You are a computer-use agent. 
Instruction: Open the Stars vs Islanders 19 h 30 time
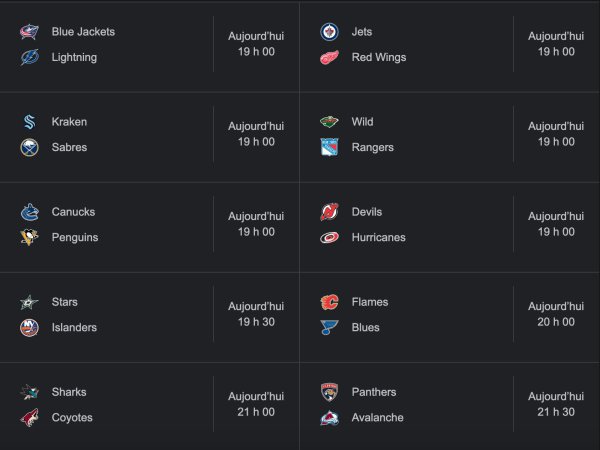[256, 322]
